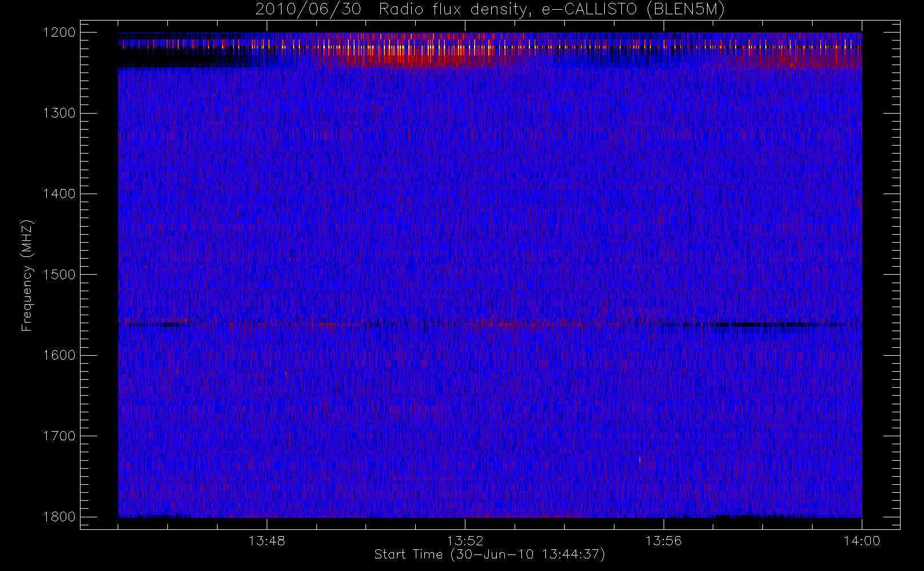The width and height of the screenshot is (924, 571).
Task: Click the 13:52 time tick label
Action: point(465,541)
